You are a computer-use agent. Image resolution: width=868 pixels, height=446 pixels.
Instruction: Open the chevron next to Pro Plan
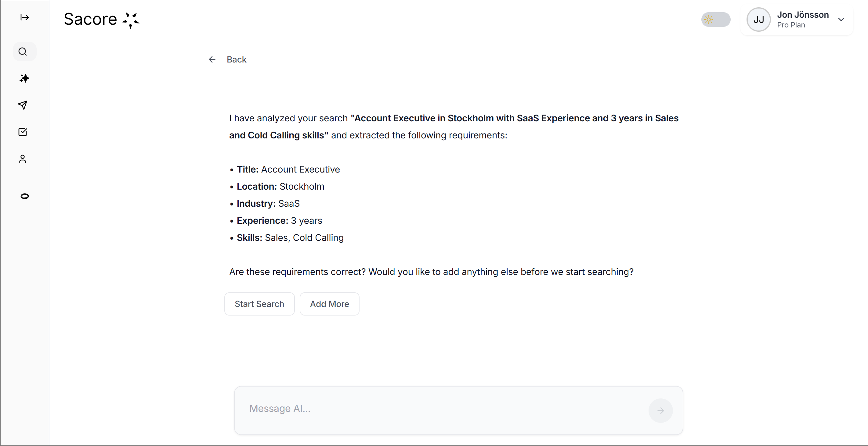tap(841, 19)
